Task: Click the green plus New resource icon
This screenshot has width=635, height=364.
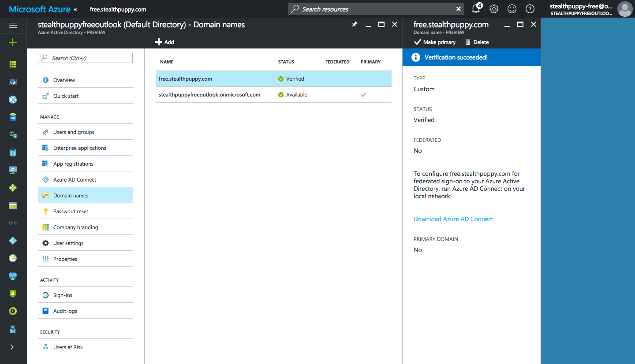Action: (13, 42)
